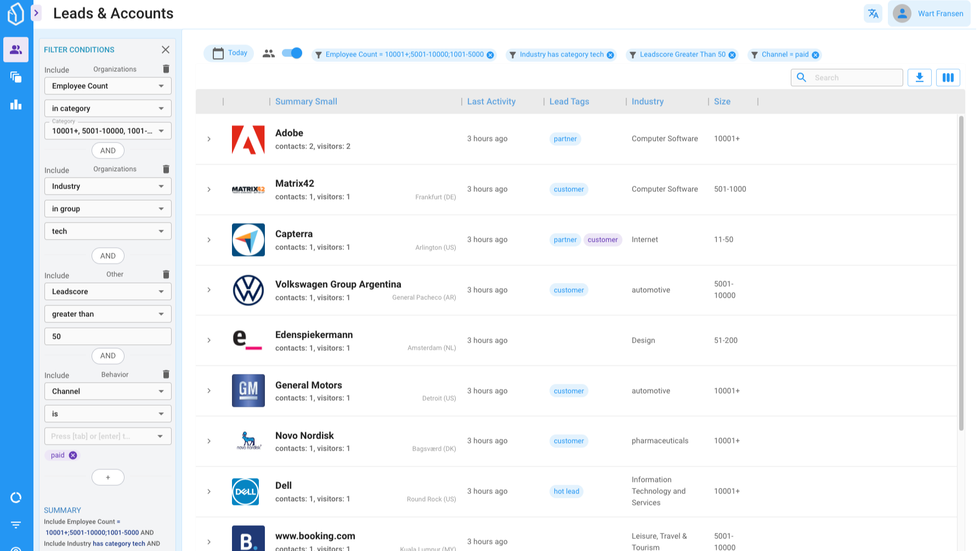Open the Today date picker button
The width and height of the screenshot is (980, 551).
229,53
